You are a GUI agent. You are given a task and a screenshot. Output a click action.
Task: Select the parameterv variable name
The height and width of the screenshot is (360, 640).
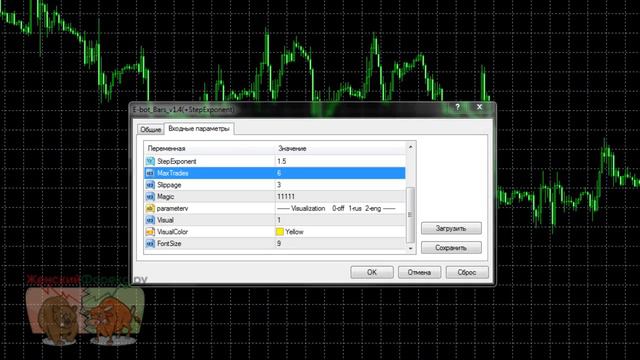coord(172,208)
